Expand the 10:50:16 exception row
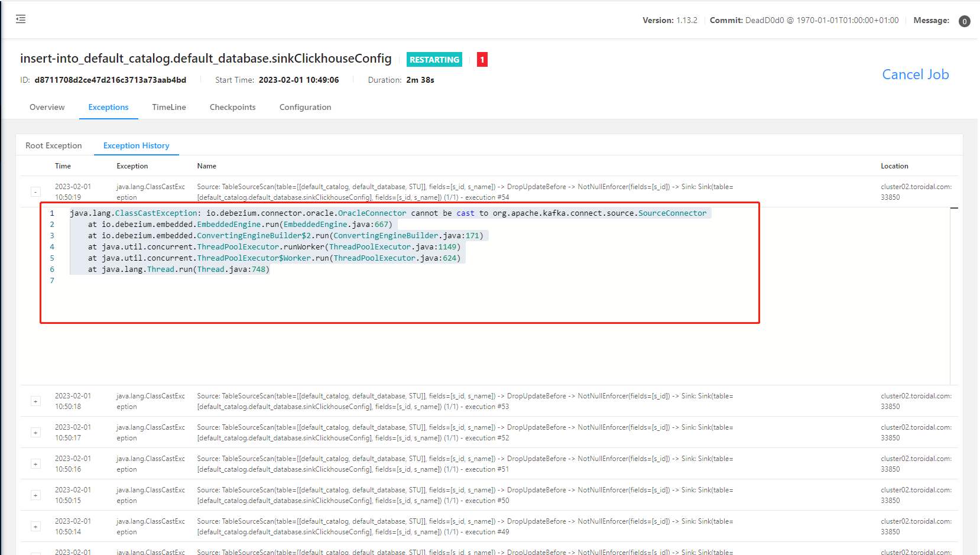The image size is (980, 555). (x=35, y=464)
